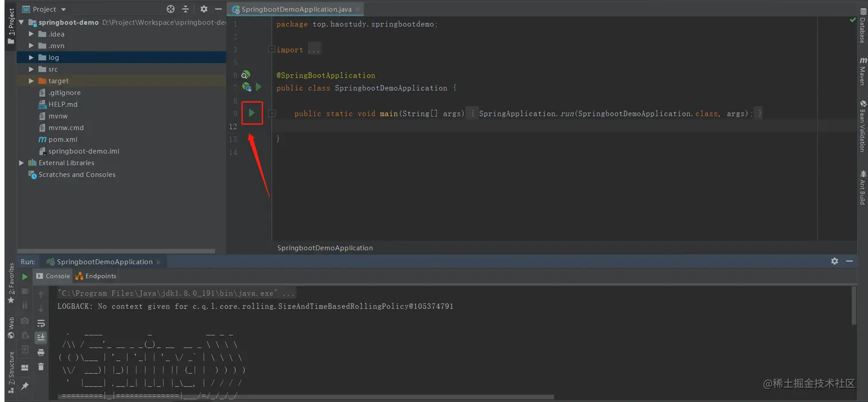Expand the .idea folder
This screenshot has width=868, height=402.
point(32,34)
